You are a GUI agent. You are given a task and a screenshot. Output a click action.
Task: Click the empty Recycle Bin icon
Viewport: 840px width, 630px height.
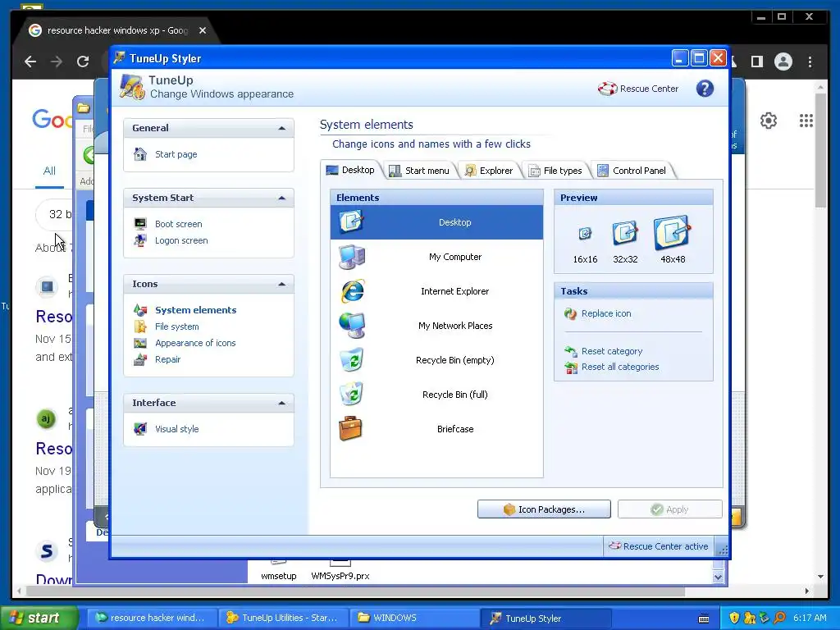pos(352,360)
